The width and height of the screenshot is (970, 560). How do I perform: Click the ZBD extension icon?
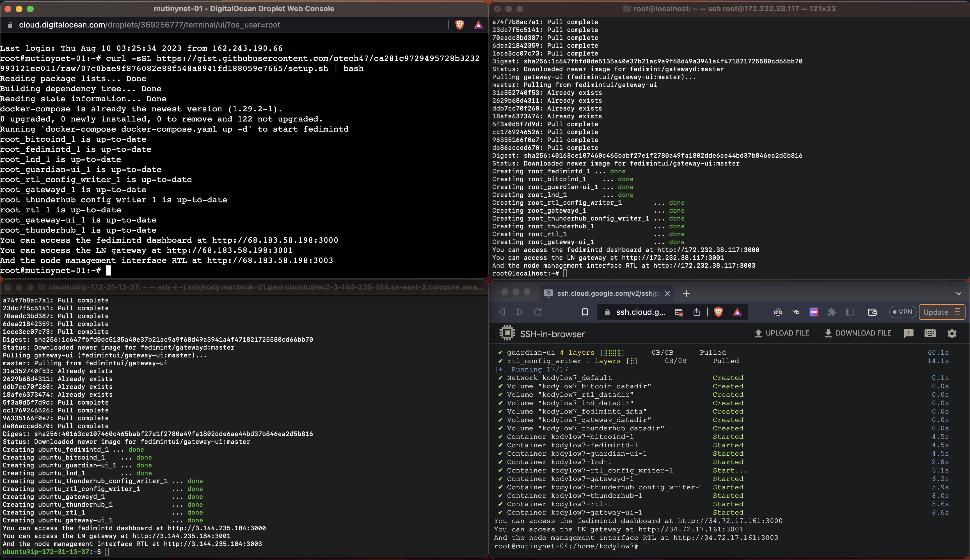814,312
